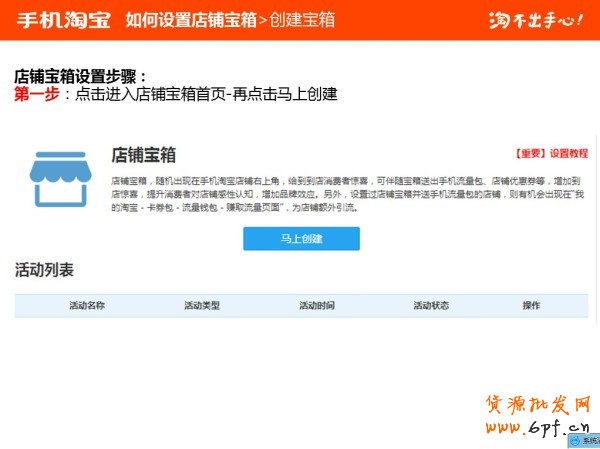Click the 活动名称 column header

pos(87,305)
